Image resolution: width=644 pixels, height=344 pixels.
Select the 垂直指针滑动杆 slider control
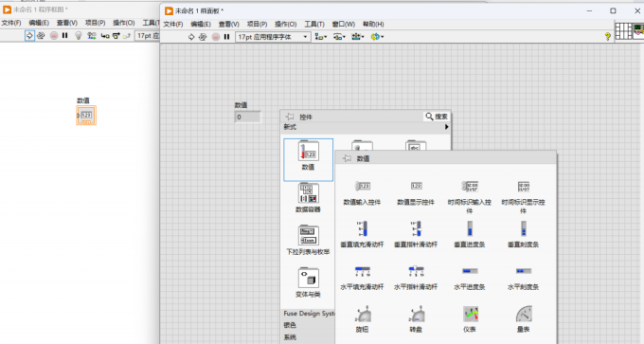416,235
